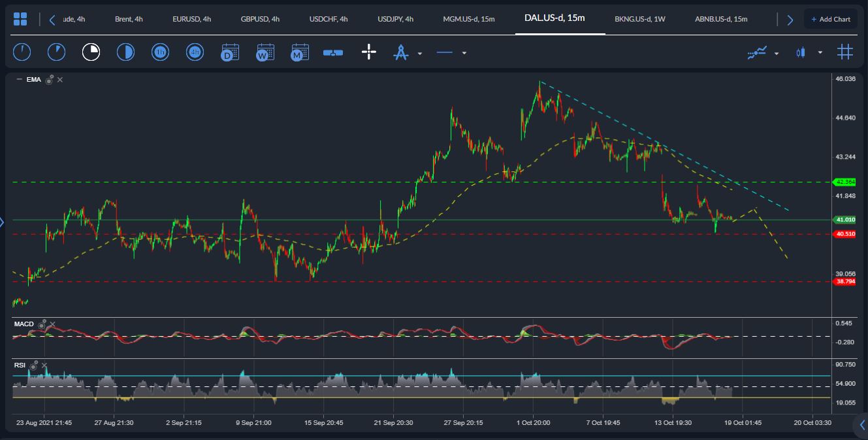Select the compass drawing tools icon
This screenshot has height=440, width=868.
click(x=400, y=52)
